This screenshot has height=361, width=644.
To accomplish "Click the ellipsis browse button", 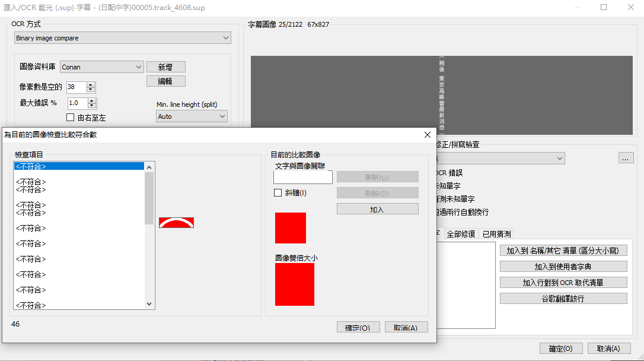I will (626, 158).
